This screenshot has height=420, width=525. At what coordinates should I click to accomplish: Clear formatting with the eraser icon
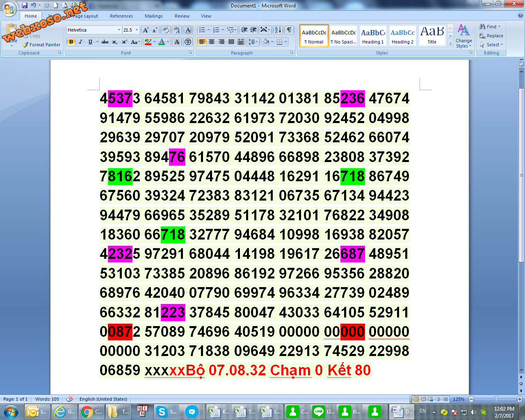tap(166, 30)
